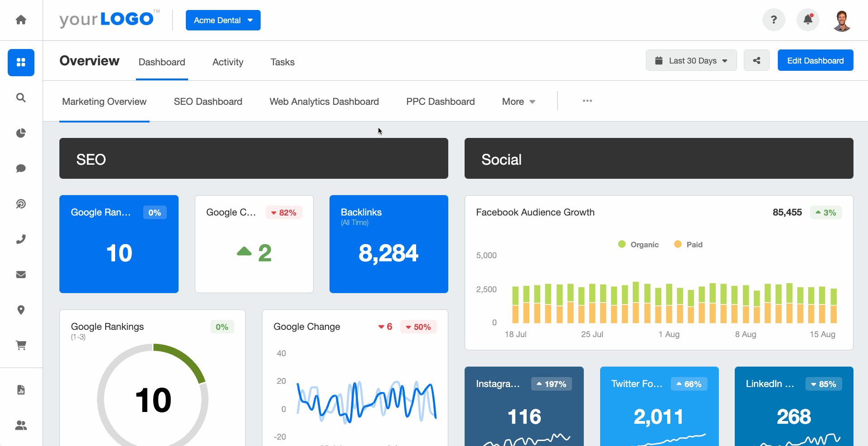The image size is (868, 446).
Task: Open the phone calls section
Action: 21,239
